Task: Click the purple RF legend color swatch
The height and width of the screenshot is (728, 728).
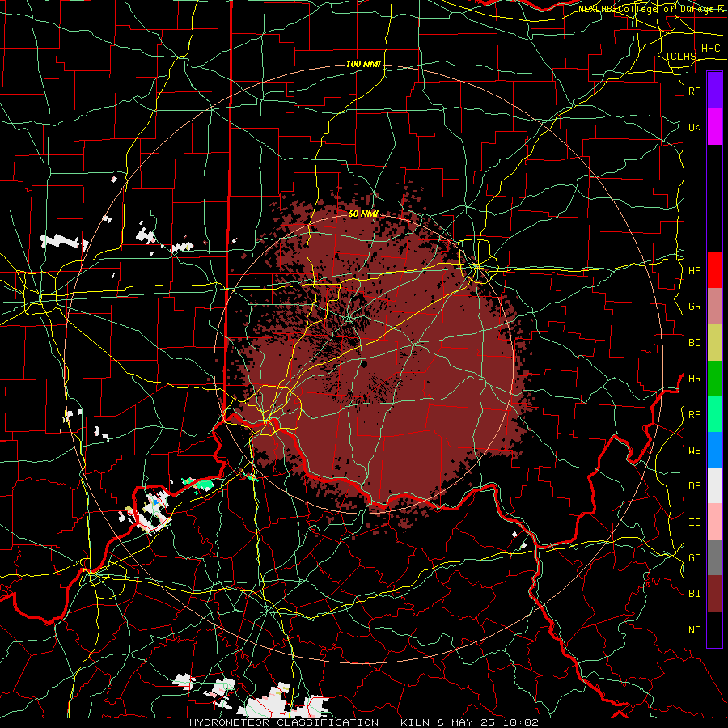Action: click(714, 91)
